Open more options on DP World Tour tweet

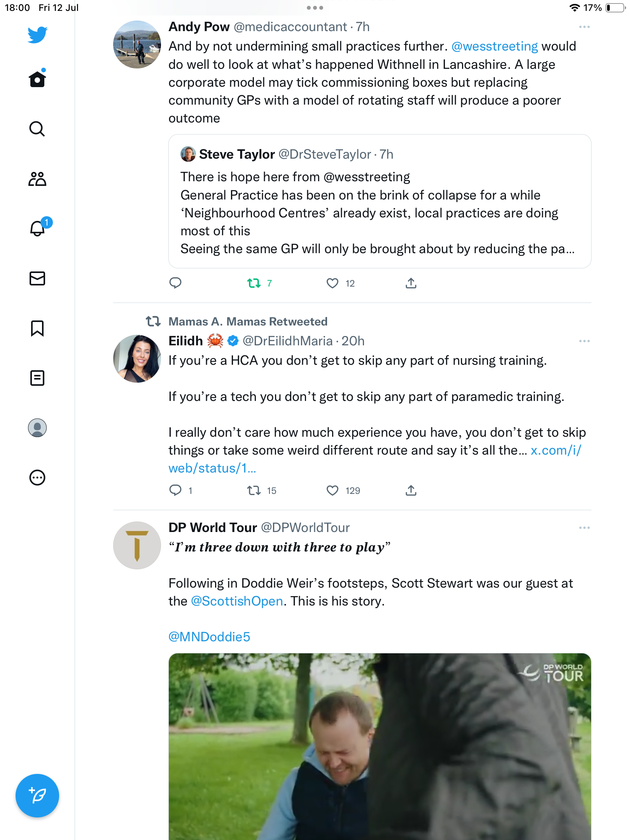(x=584, y=528)
